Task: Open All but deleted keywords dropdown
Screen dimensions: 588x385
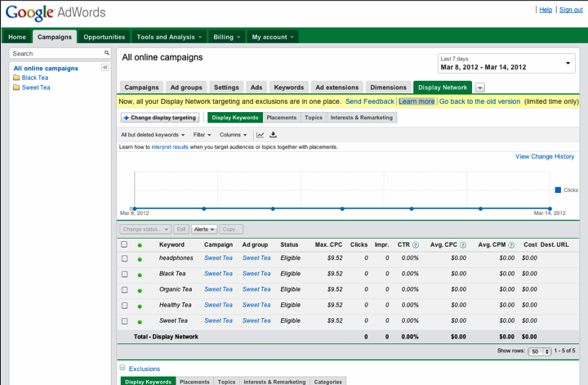Action: click(153, 135)
